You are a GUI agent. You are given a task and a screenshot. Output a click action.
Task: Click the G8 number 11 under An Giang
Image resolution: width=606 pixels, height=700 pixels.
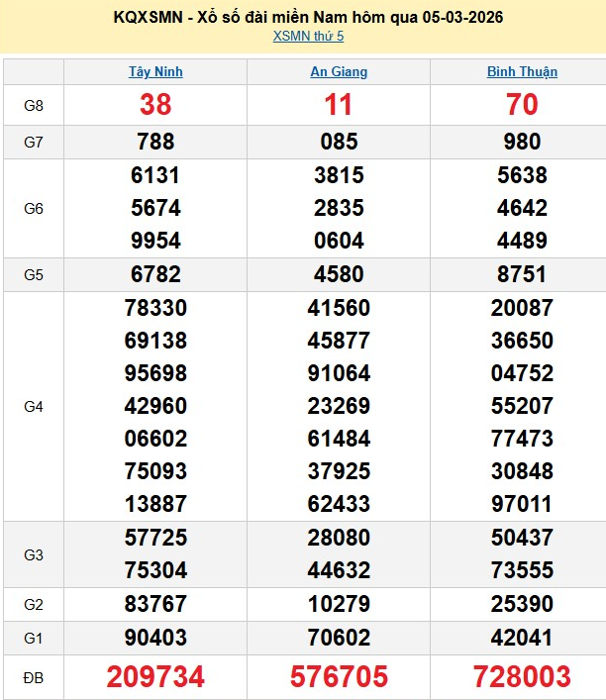(x=339, y=105)
